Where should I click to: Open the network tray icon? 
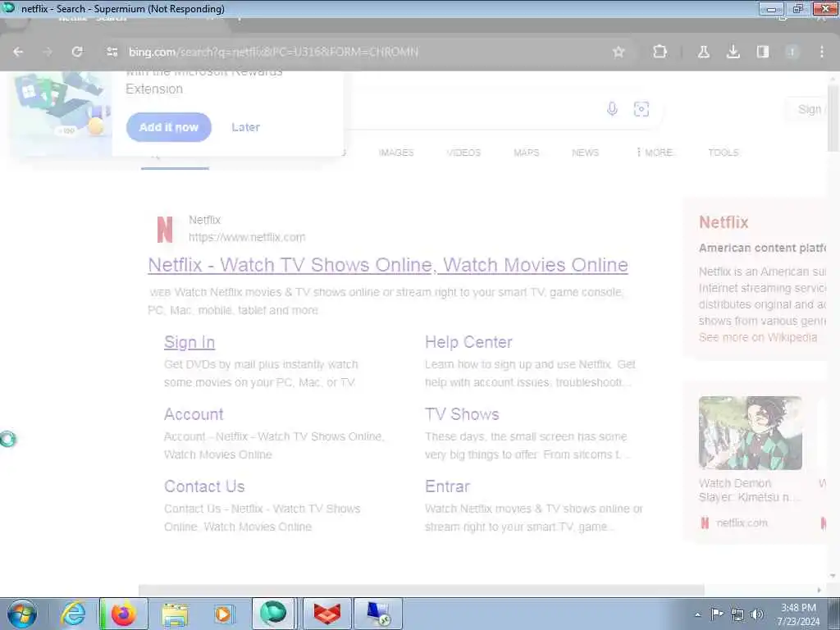click(737, 614)
